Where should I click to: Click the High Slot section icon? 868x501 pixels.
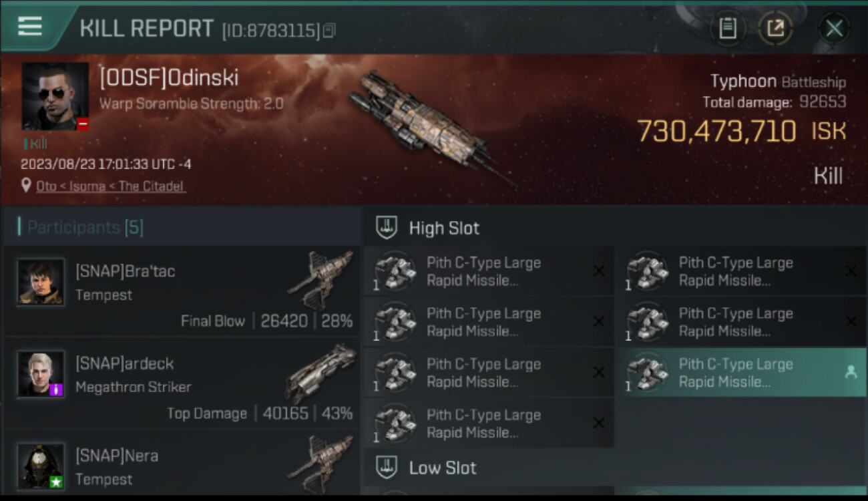[x=387, y=228]
